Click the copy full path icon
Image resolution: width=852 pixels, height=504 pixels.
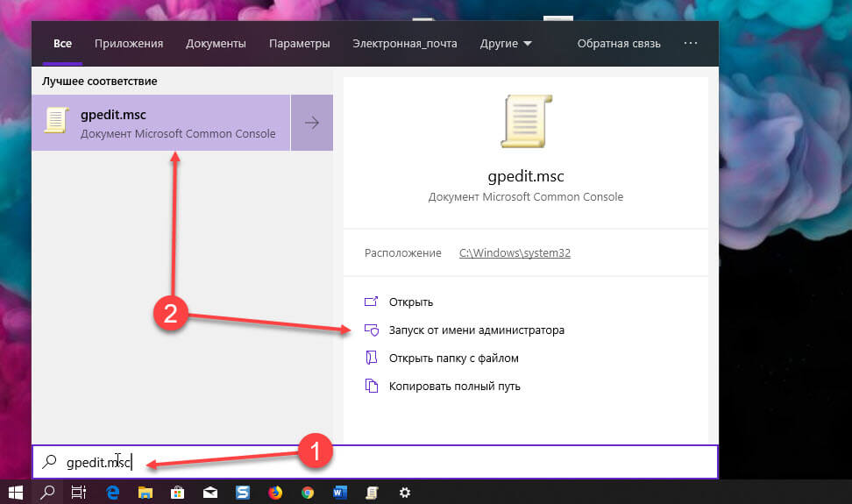(x=371, y=386)
